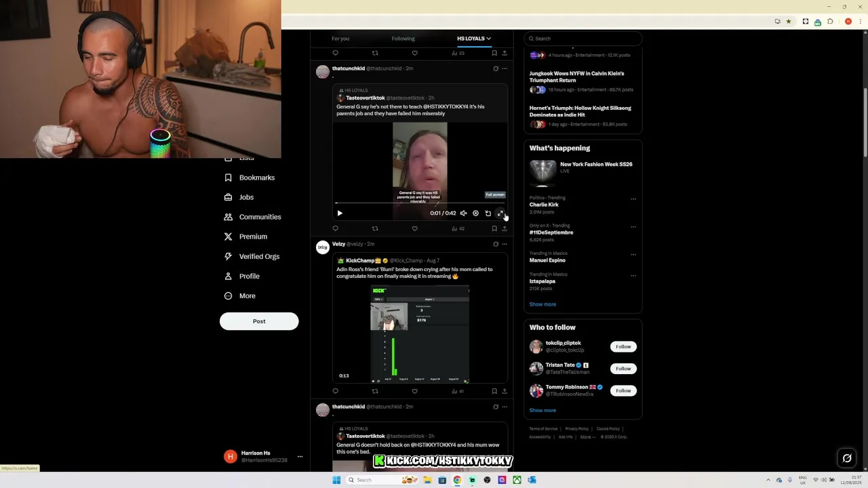Open options for Charlie Kirk trend
Image resolution: width=868 pixels, height=488 pixels.
633,199
